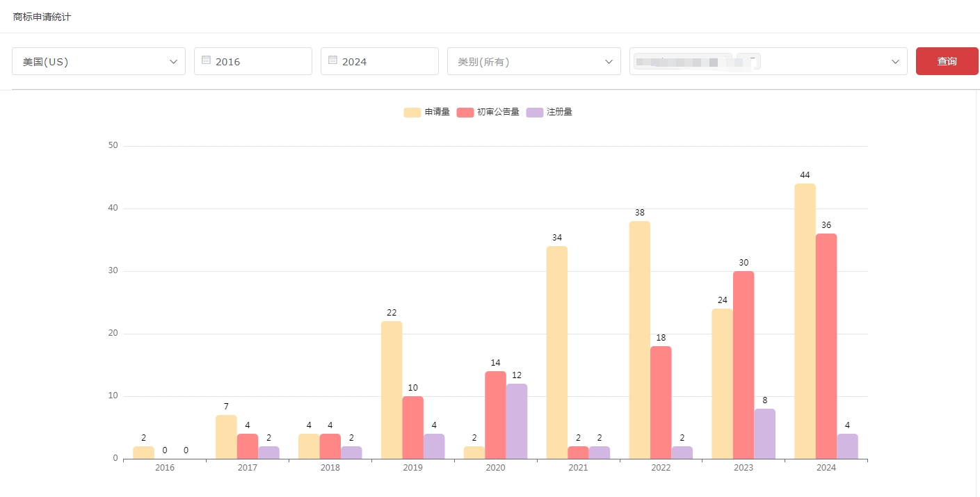Open the blurred applicant multi-select dropdown

coord(821,62)
